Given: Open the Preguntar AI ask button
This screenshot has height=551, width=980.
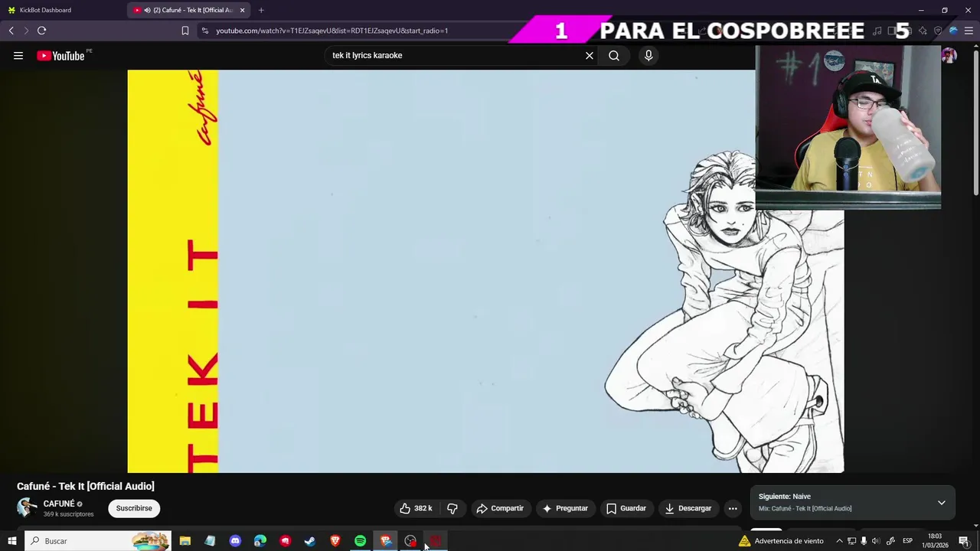Looking at the screenshot, I should tap(565, 508).
